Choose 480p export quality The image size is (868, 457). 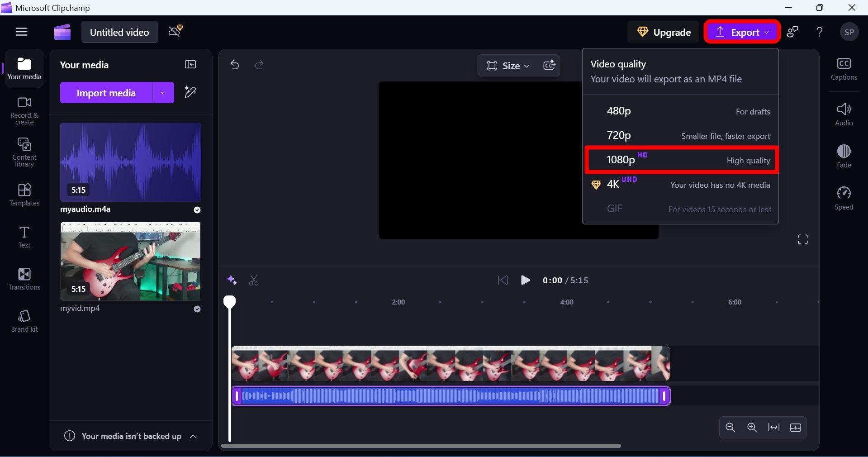click(680, 111)
